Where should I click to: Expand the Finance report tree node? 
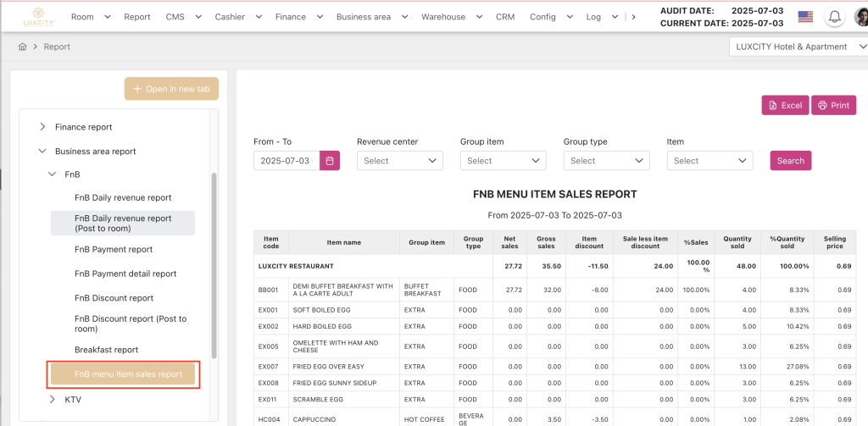pyautogui.click(x=42, y=127)
